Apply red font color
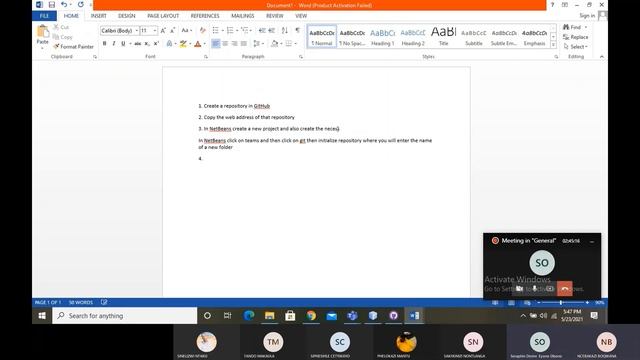The width and height of the screenshot is (640, 360). 198,44
